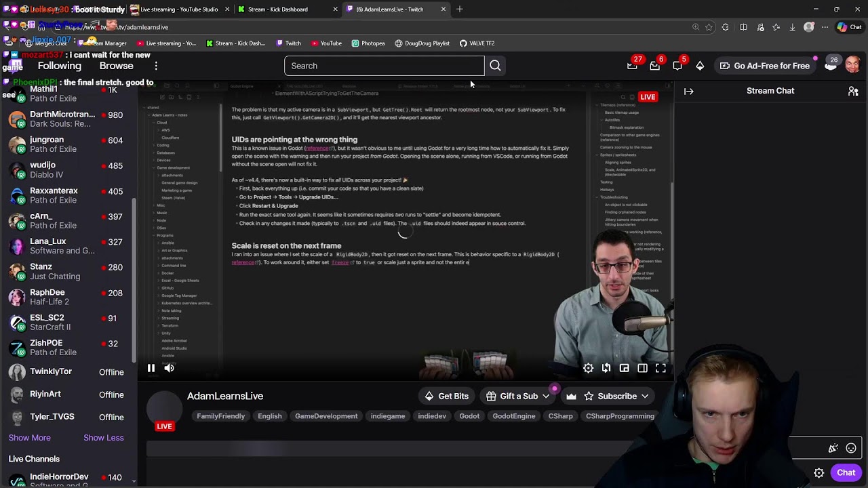Select the GameDevelopment tag
This screenshot has height=488, width=868.
(x=326, y=416)
